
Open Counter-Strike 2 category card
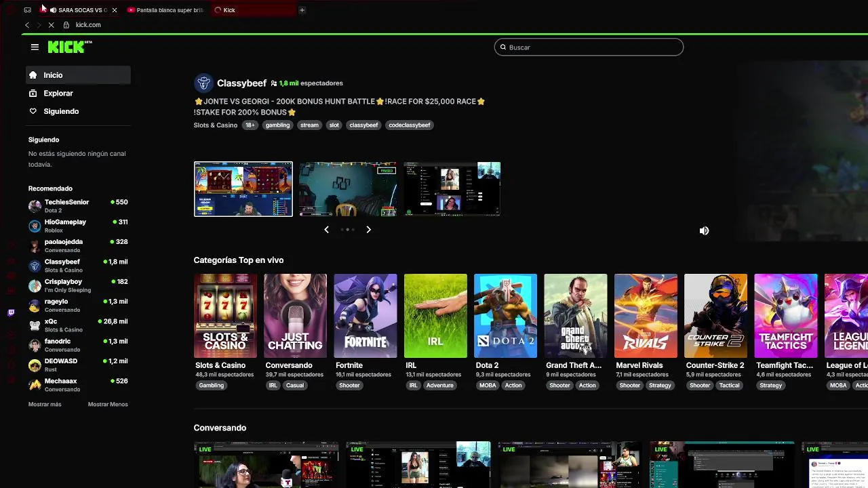715,316
